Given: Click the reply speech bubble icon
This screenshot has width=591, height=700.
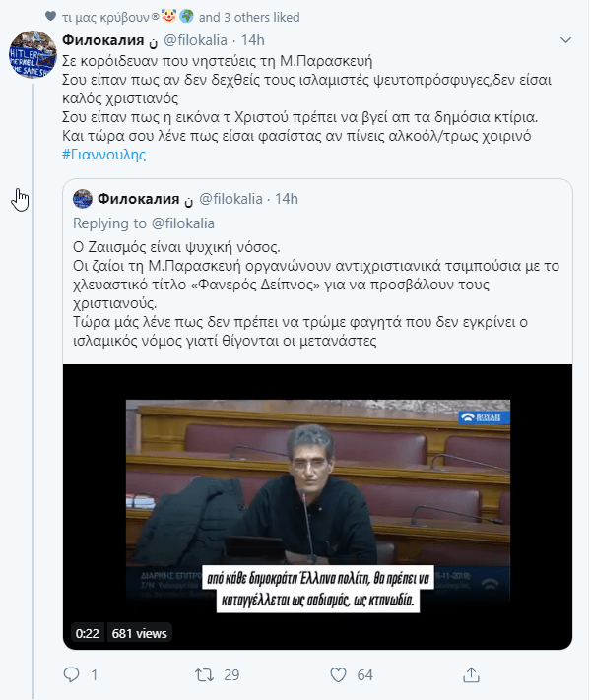Looking at the screenshot, I should coord(71,674).
